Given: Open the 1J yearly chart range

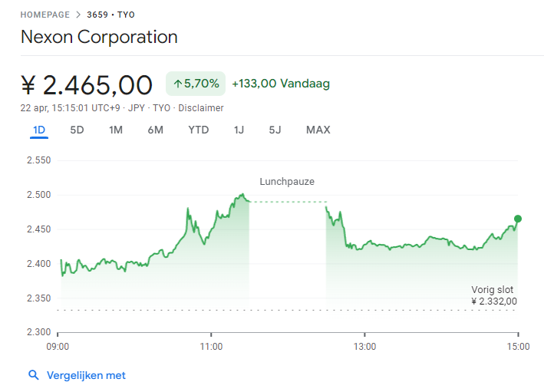Looking at the screenshot, I should (x=239, y=130).
